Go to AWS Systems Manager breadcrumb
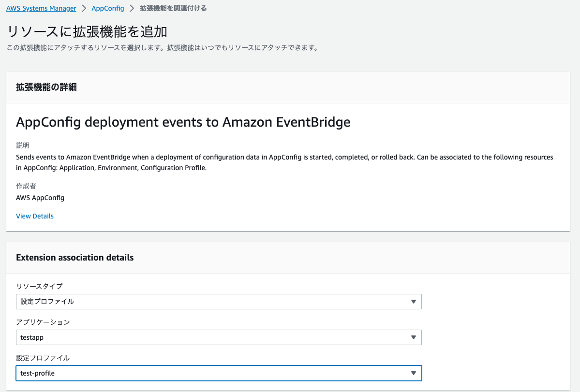The image size is (580, 392). tap(41, 9)
